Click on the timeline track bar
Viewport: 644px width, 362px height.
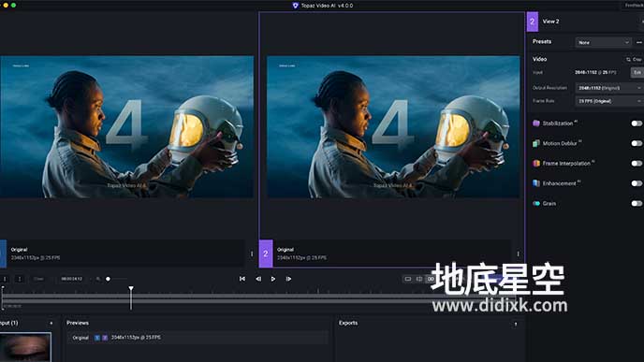[x=258, y=298]
